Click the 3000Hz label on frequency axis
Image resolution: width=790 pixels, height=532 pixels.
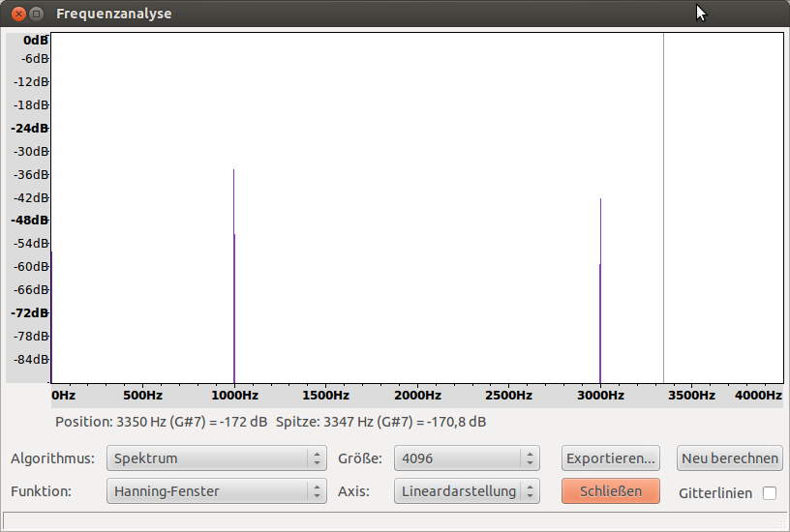(600, 395)
